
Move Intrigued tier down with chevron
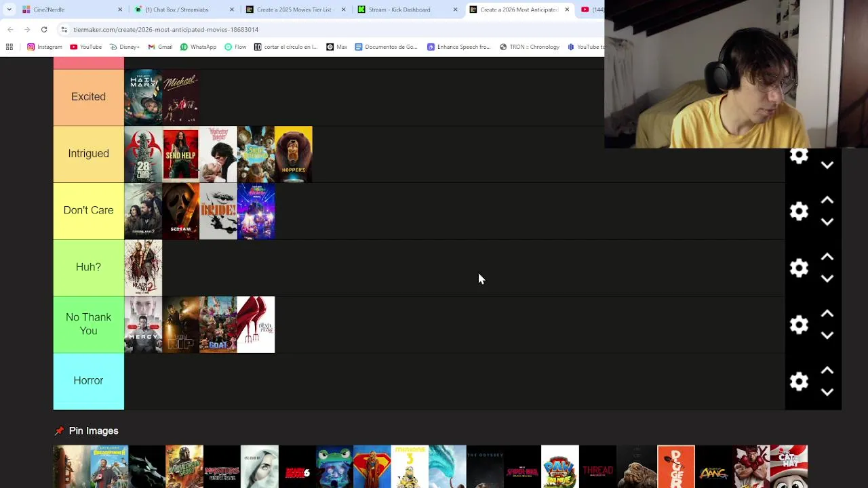827,165
